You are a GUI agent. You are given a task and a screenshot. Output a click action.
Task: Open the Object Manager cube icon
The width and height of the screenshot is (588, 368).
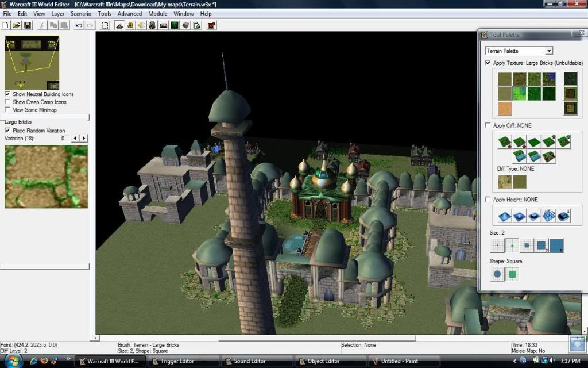[x=185, y=25]
